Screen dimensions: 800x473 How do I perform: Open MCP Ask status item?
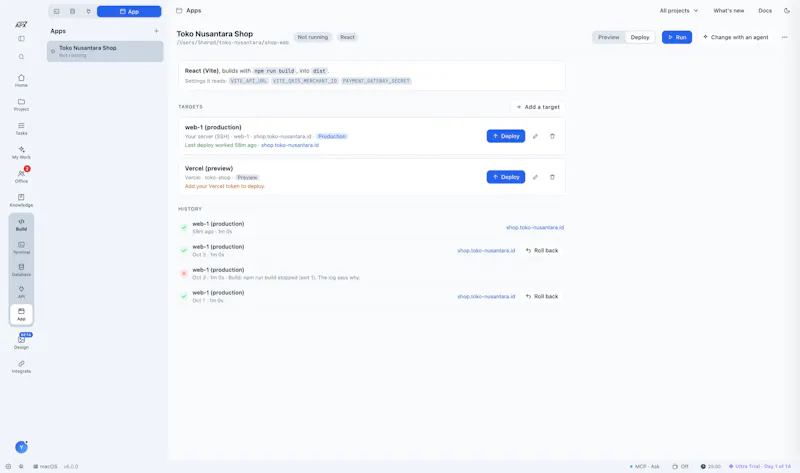[x=644, y=466]
